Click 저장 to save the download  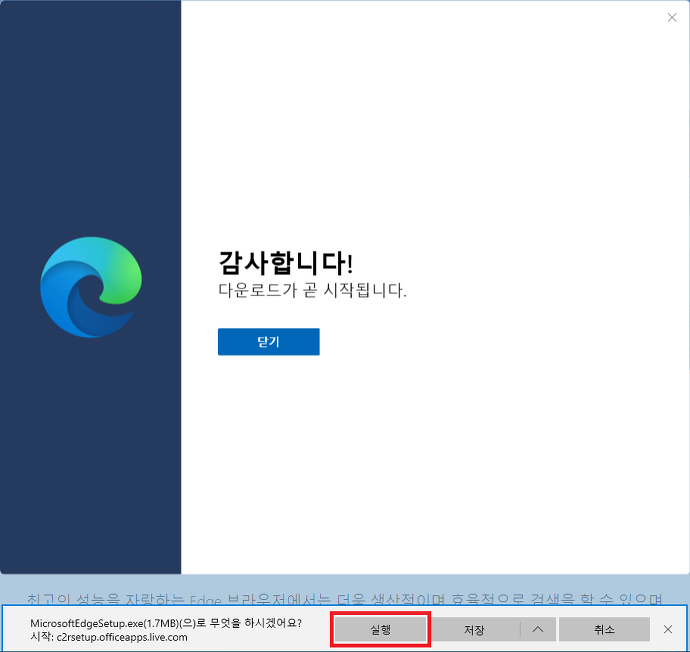474,630
